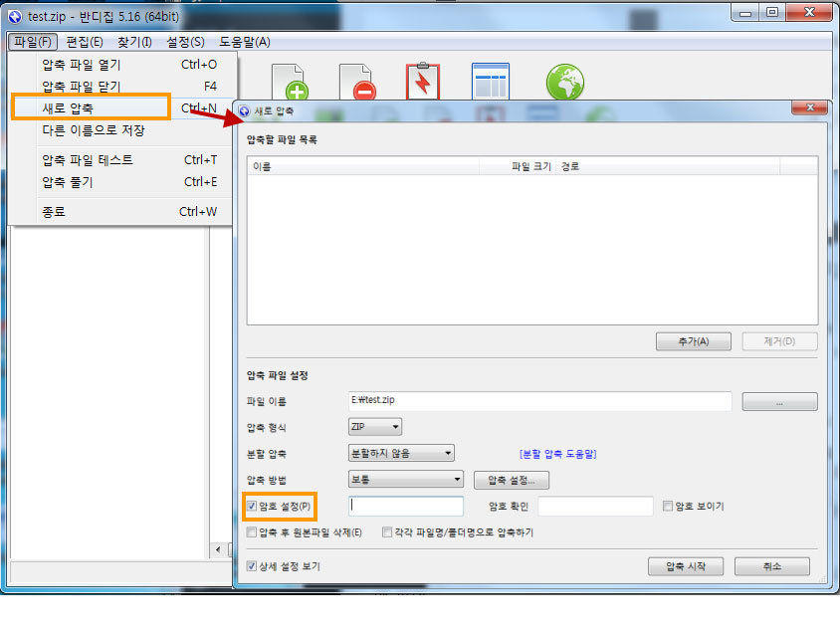This screenshot has height=633, width=840.
Task: Open the 편집(E) menu
Action: (x=85, y=42)
